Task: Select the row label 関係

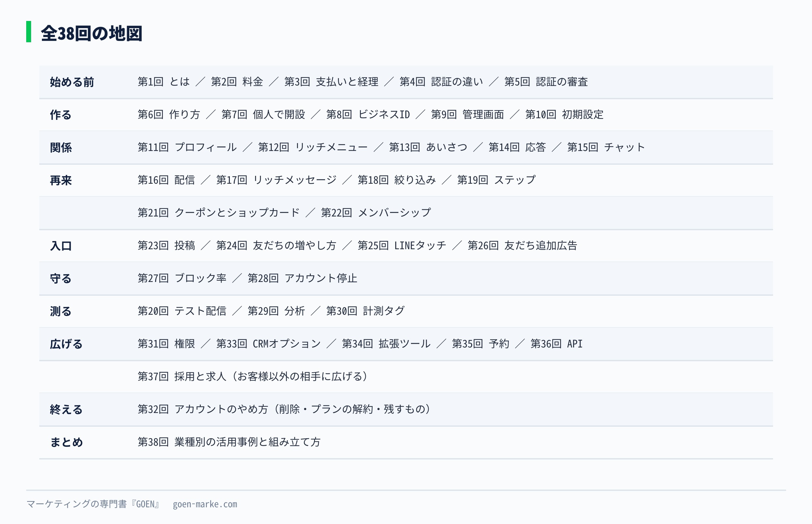Action: [61, 147]
